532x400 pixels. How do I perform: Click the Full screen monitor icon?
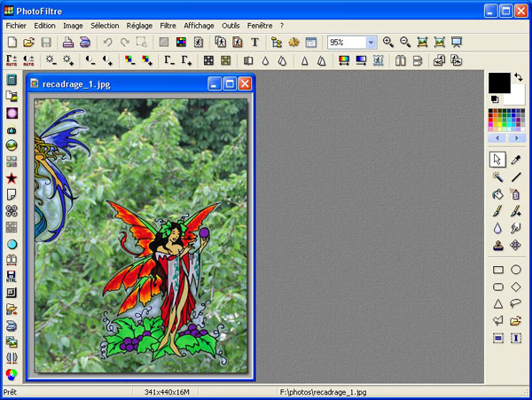coord(457,42)
